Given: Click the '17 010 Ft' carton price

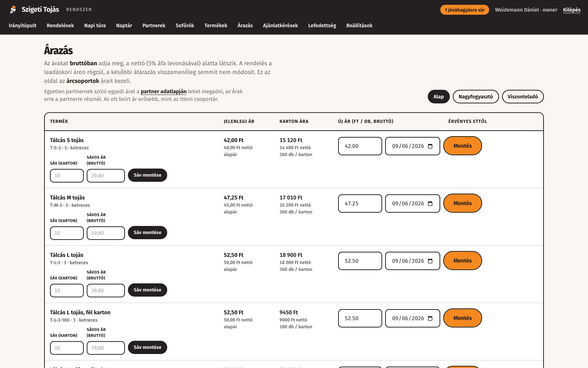Looking at the screenshot, I should point(291,197).
